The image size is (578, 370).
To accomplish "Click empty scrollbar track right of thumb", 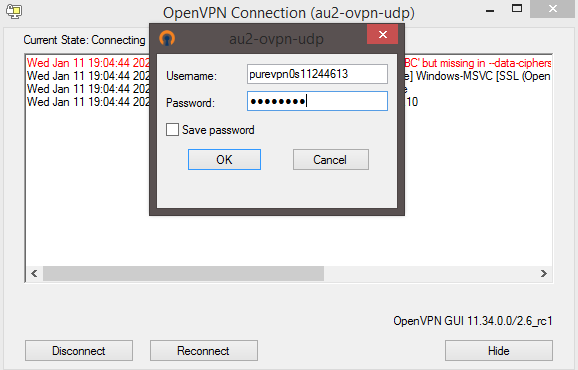I will [x=430, y=273].
